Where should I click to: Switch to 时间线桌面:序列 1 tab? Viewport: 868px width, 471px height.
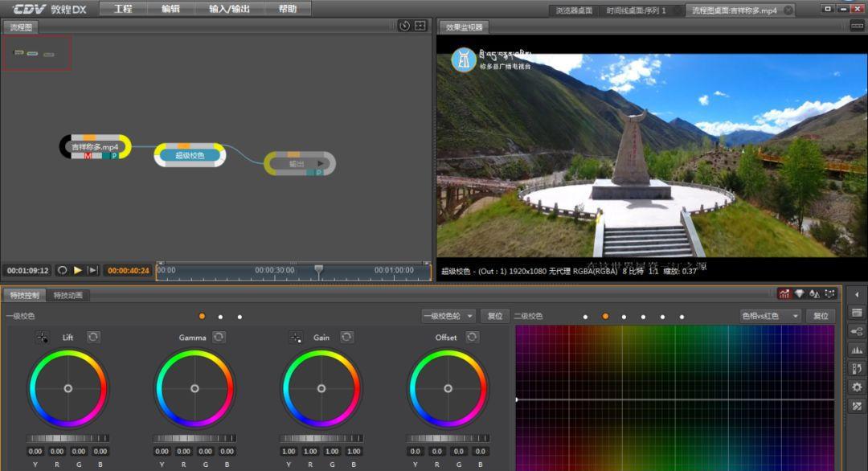pyautogui.click(x=636, y=10)
